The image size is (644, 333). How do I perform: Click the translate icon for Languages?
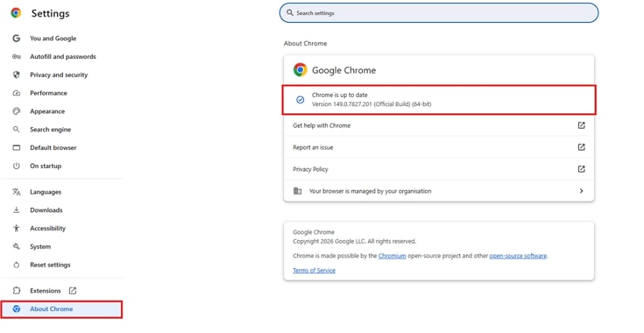coord(16,192)
